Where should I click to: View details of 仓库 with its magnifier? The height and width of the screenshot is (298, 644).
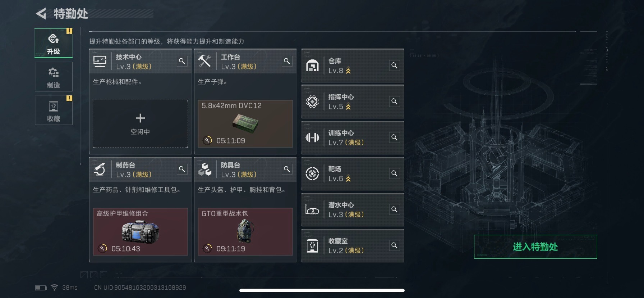point(394,66)
